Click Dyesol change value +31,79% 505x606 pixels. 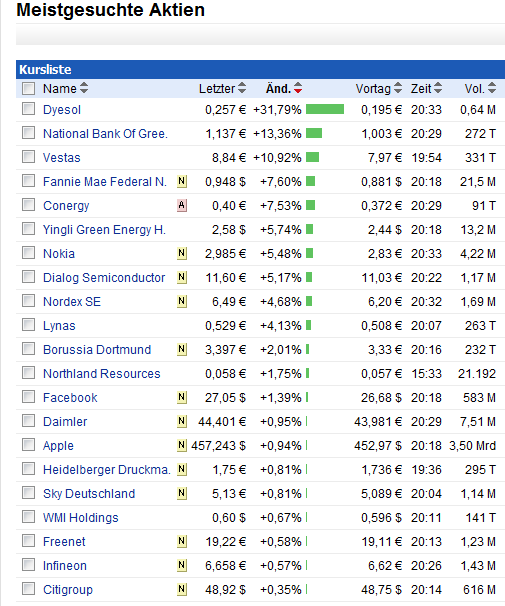point(277,110)
